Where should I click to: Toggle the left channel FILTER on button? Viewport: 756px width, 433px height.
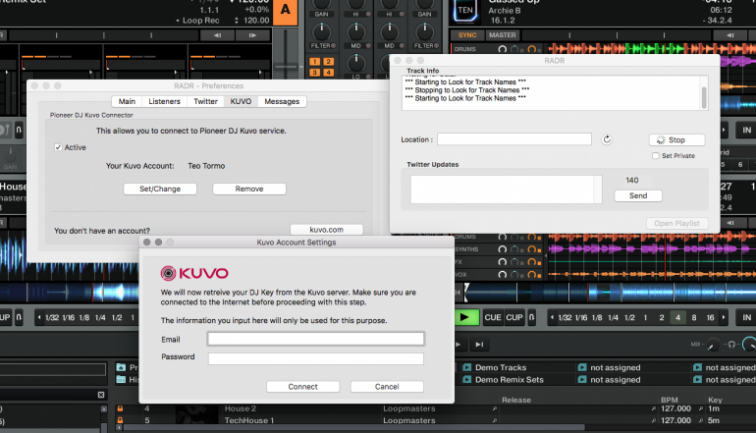(x=333, y=45)
